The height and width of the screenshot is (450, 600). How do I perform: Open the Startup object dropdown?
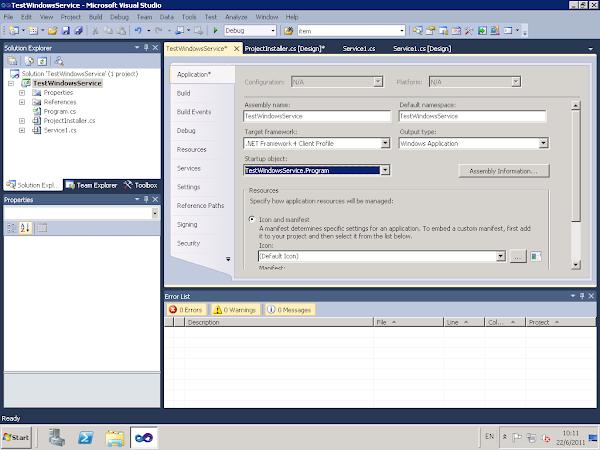(385, 170)
